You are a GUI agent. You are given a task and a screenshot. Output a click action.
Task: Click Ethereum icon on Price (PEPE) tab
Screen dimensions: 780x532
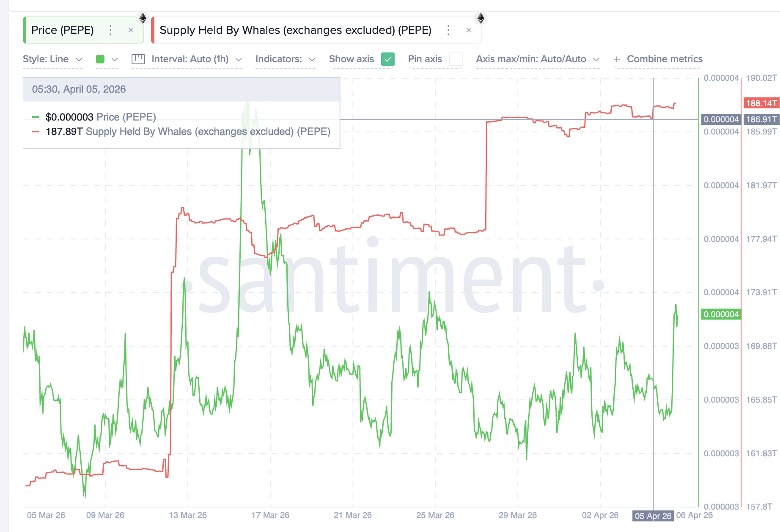(x=143, y=18)
